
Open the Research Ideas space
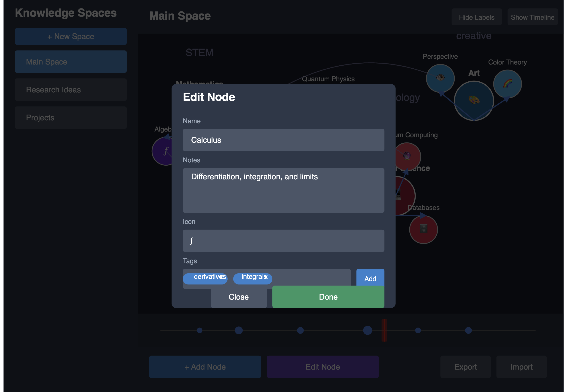71,90
